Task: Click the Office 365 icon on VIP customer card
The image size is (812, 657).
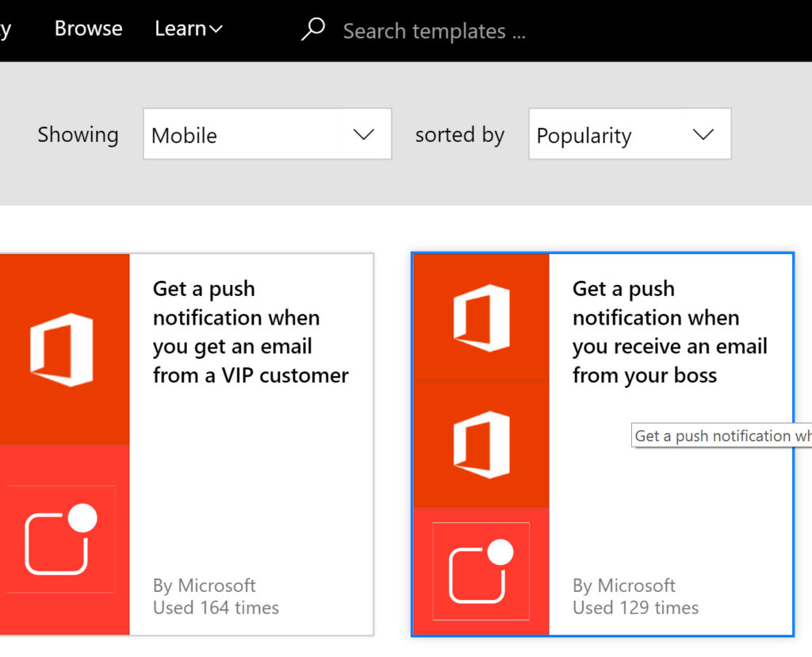Action: (62, 350)
